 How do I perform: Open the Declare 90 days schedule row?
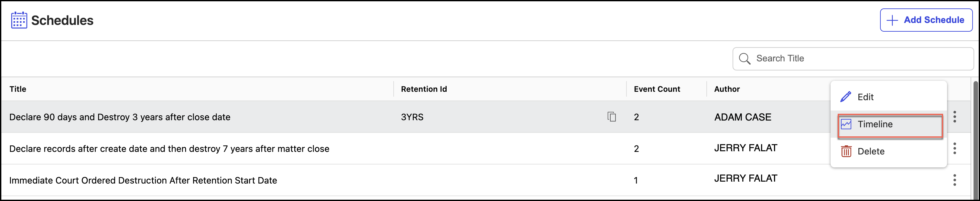pos(120,117)
